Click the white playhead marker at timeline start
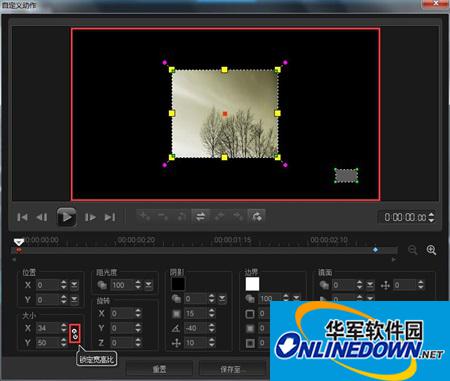450x381 pixels. point(19,242)
